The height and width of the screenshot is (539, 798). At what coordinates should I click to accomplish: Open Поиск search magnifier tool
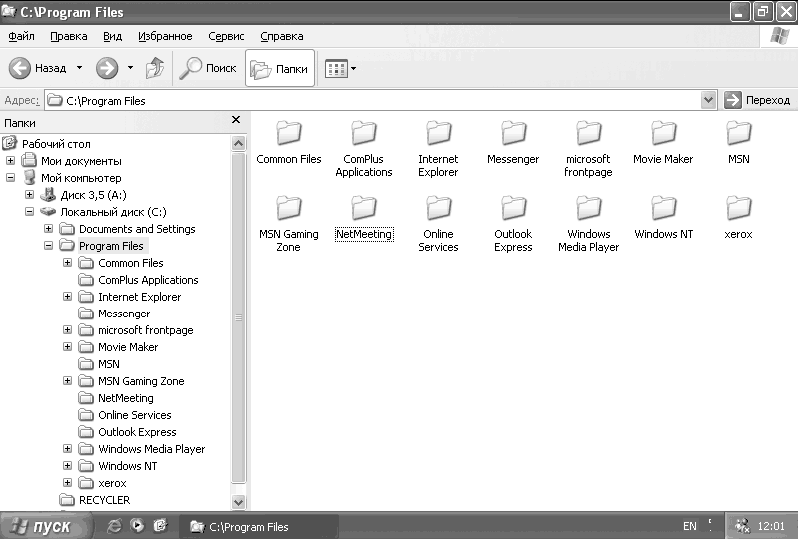click(x=208, y=68)
